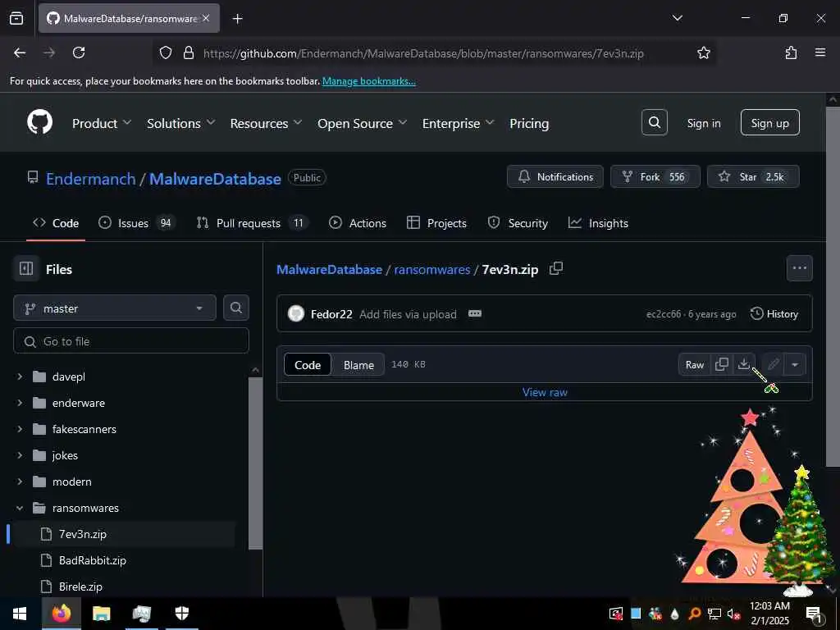Click the GitHub logo home icon
The height and width of the screenshot is (630, 840).
pyautogui.click(x=39, y=123)
